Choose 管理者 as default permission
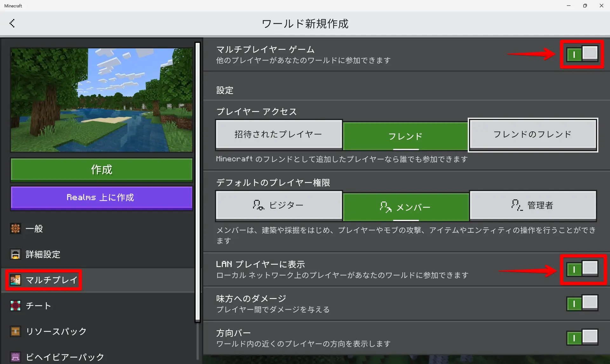This screenshot has height=364, width=610. tap(532, 205)
